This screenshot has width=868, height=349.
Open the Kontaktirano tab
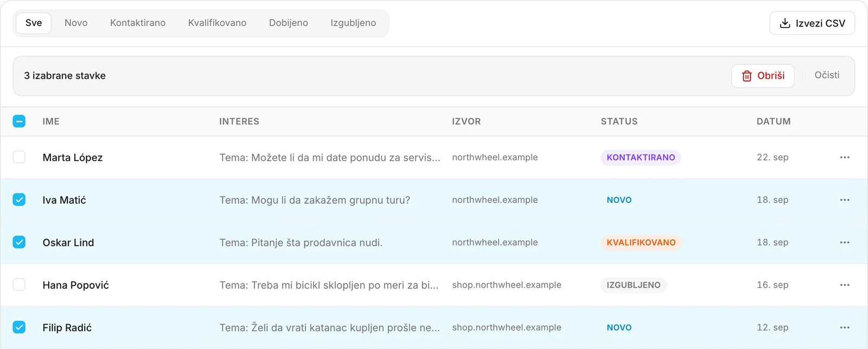(138, 23)
